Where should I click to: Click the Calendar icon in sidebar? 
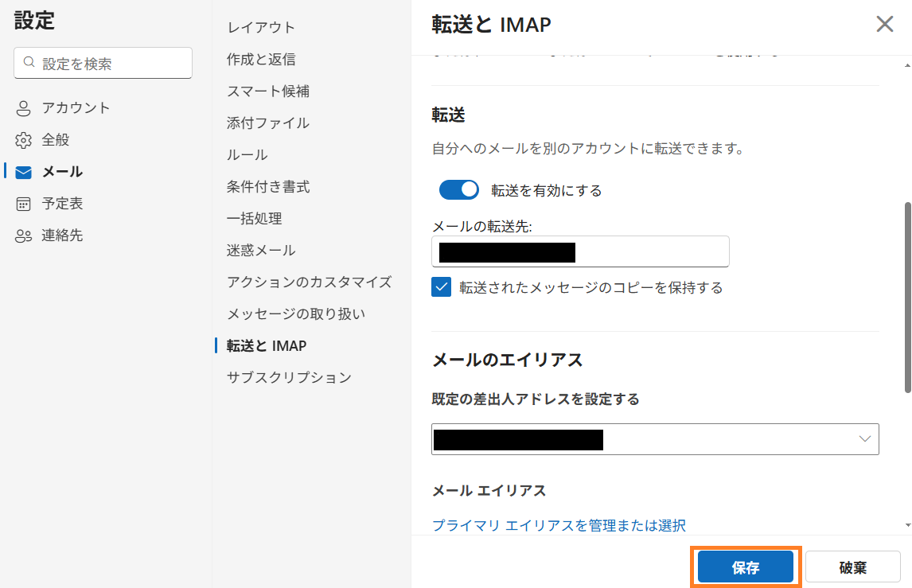(24, 204)
